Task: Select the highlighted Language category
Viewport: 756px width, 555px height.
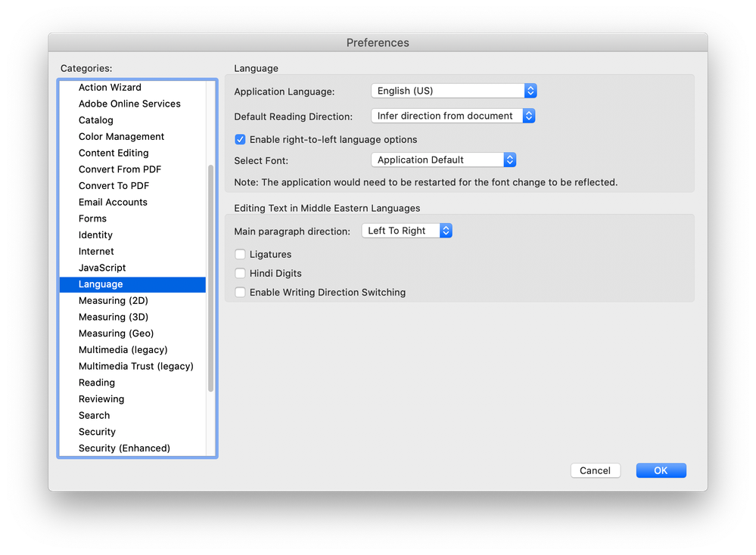Action: coord(132,284)
